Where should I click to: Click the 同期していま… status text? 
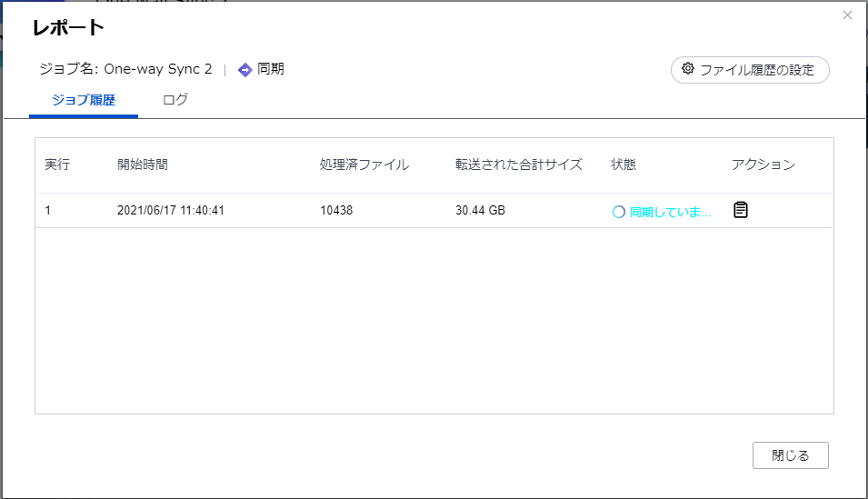click(670, 211)
